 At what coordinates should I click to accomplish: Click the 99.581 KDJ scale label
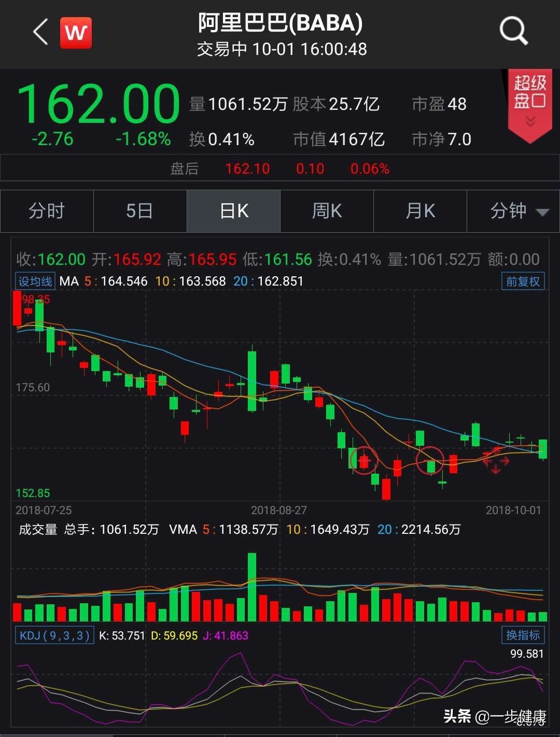click(x=527, y=654)
